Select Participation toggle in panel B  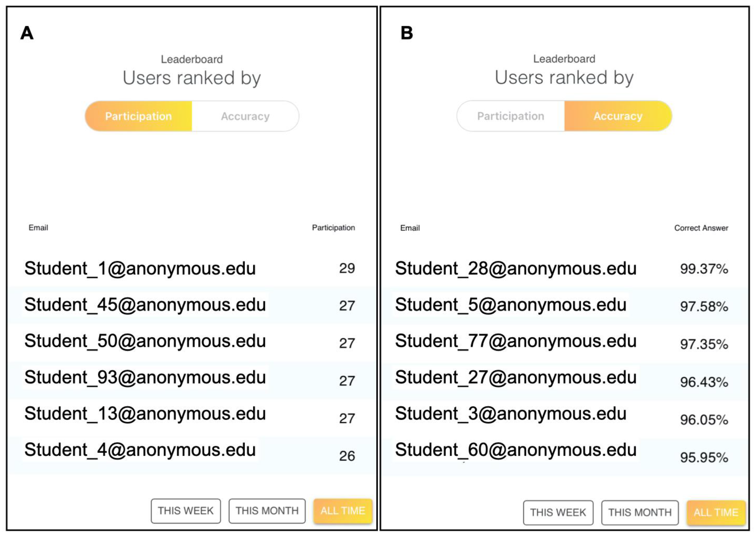click(511, 116)
